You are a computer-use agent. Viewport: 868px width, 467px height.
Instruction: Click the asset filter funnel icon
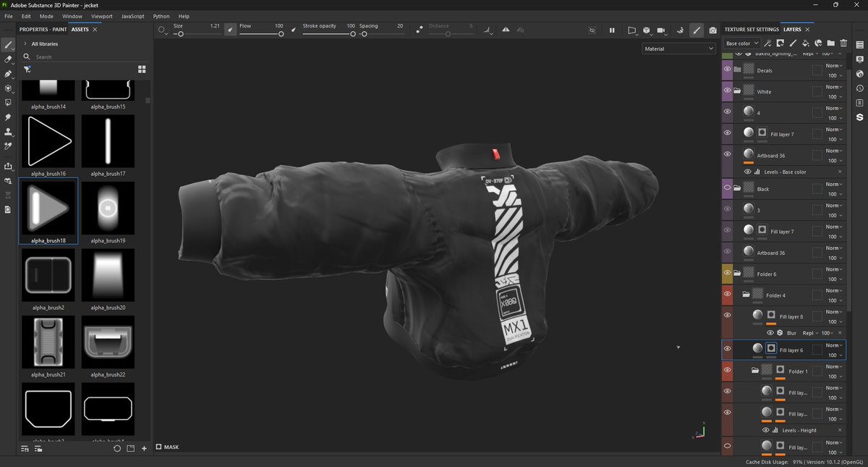tap(27, 69)
